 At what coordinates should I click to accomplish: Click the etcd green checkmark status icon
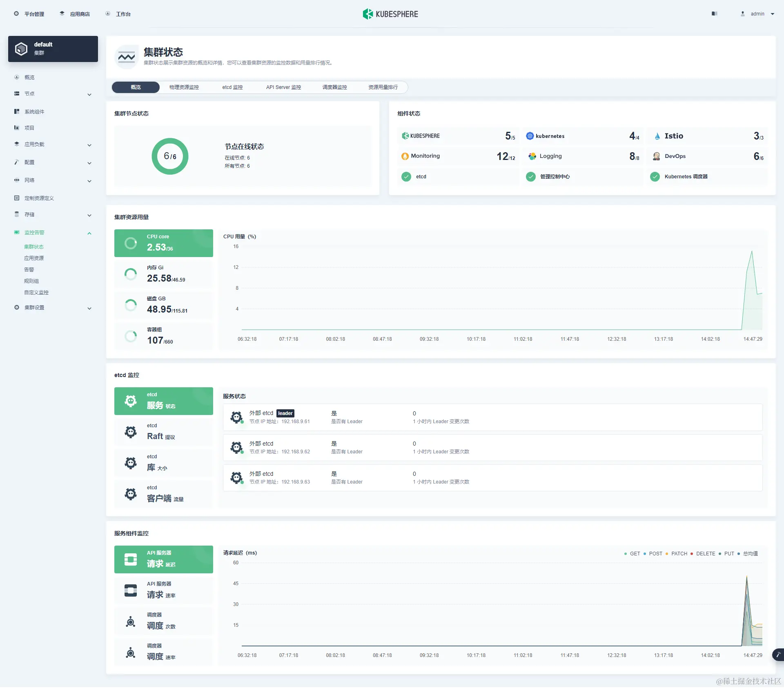click(406, 177)
